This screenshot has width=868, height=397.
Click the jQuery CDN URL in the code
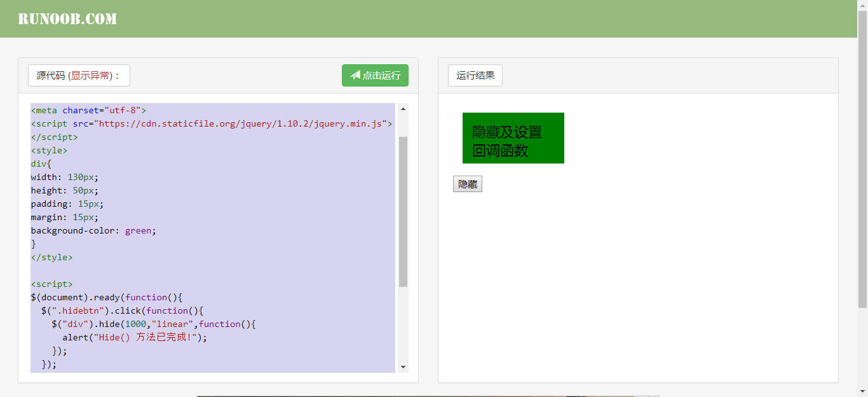point(240,123)
